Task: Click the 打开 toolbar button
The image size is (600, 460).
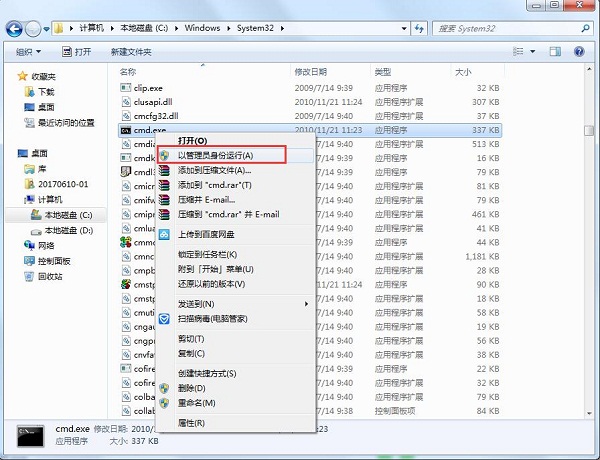Action: (77, 52)
